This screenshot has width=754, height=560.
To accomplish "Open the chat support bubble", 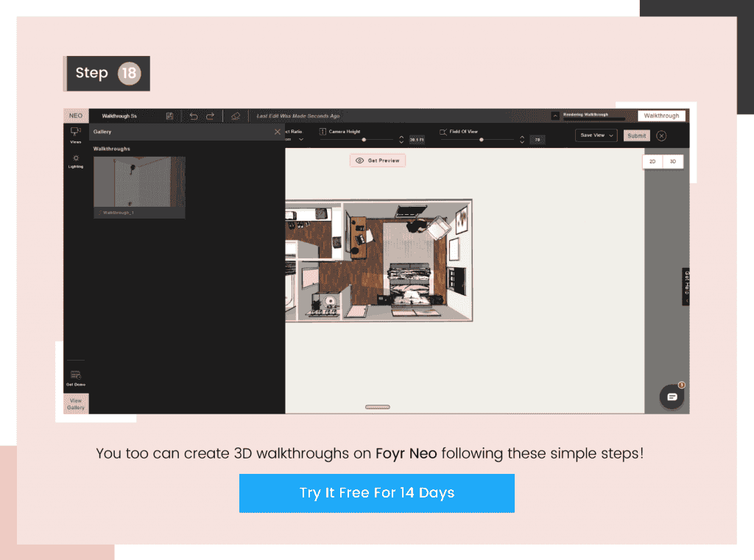I will click(x=671, y=396).
